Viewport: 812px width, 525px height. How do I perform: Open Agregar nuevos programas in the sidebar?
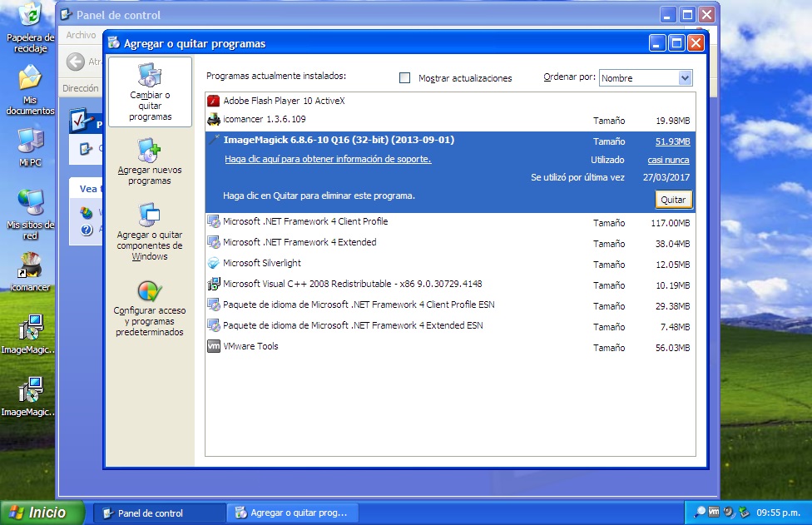(x=150, y=161)
